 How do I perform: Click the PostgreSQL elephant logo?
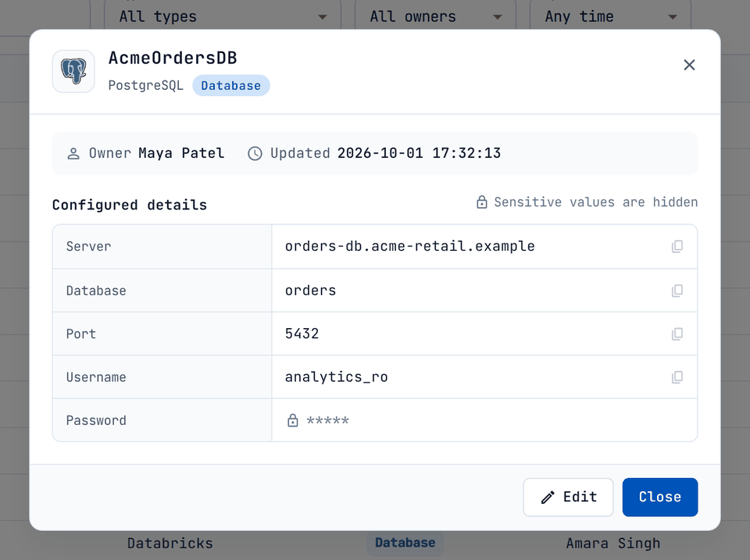[x=73, y=71]
